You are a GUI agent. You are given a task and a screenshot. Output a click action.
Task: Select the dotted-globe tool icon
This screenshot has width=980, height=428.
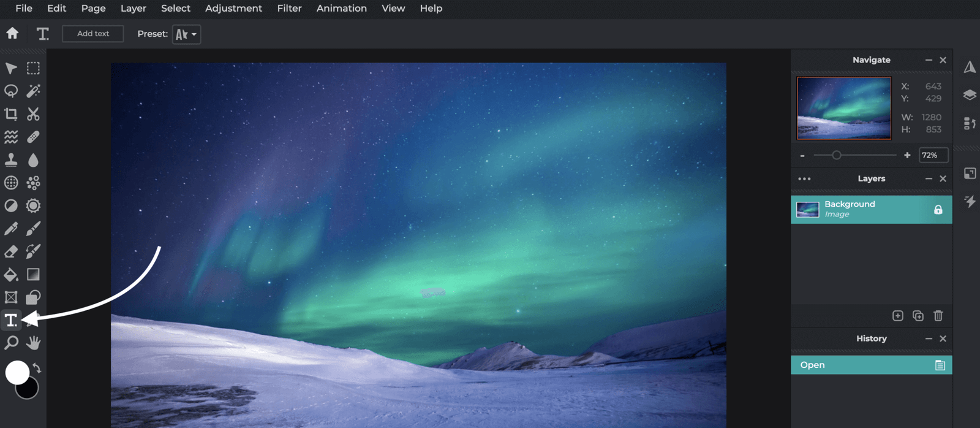(x=11, y=183)
